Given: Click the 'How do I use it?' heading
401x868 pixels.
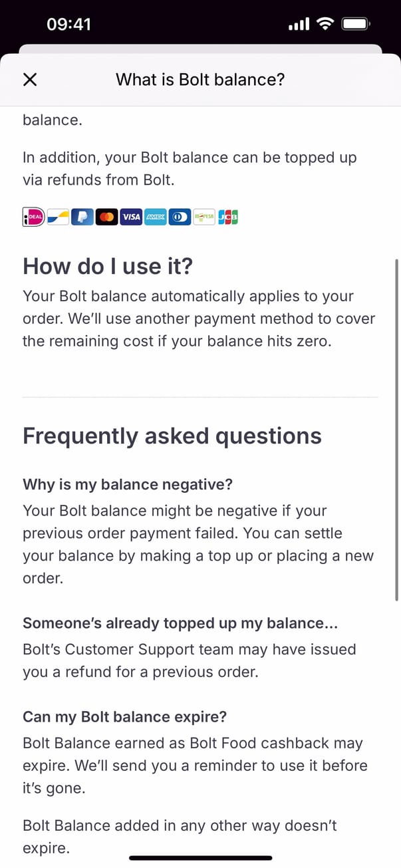Looking at the screenshot, I should tap(108, 266).
